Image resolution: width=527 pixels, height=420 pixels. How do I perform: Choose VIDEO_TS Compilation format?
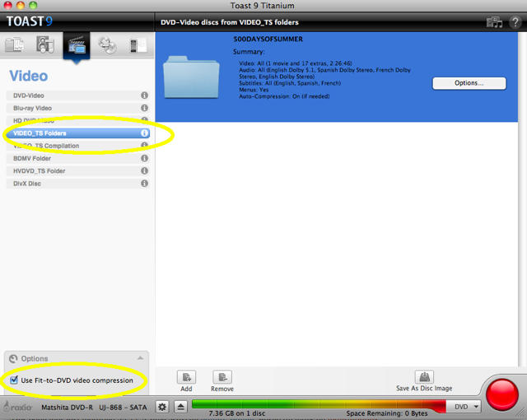tap(77, 146)
